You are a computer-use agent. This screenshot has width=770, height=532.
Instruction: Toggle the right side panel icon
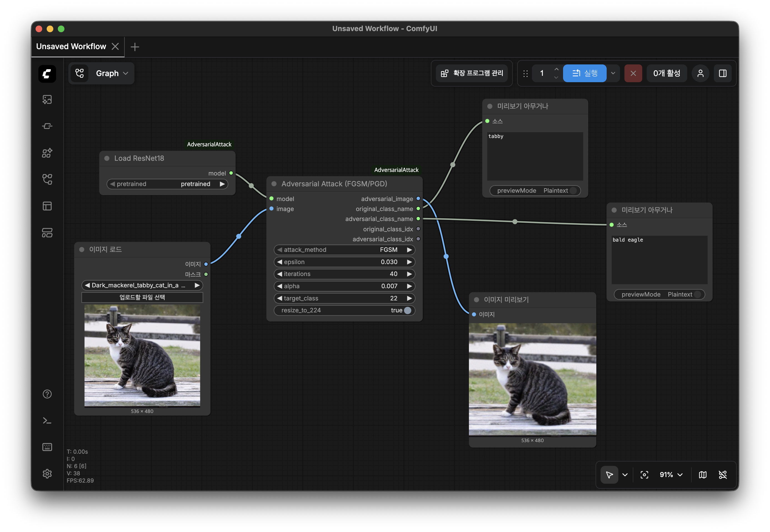coord(723,73)
